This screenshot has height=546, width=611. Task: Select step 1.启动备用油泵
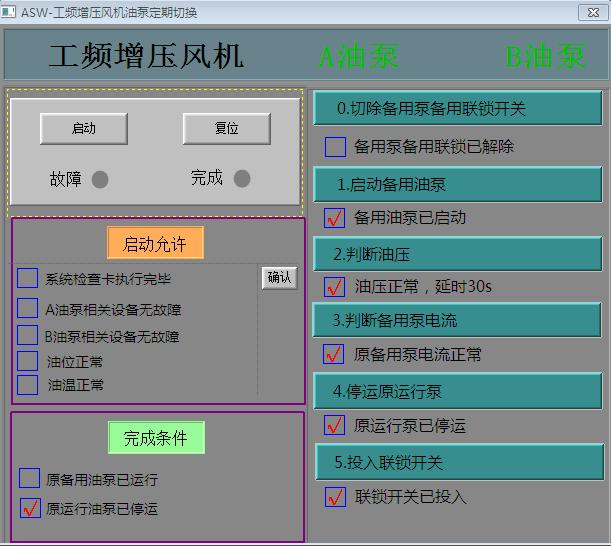457,184
